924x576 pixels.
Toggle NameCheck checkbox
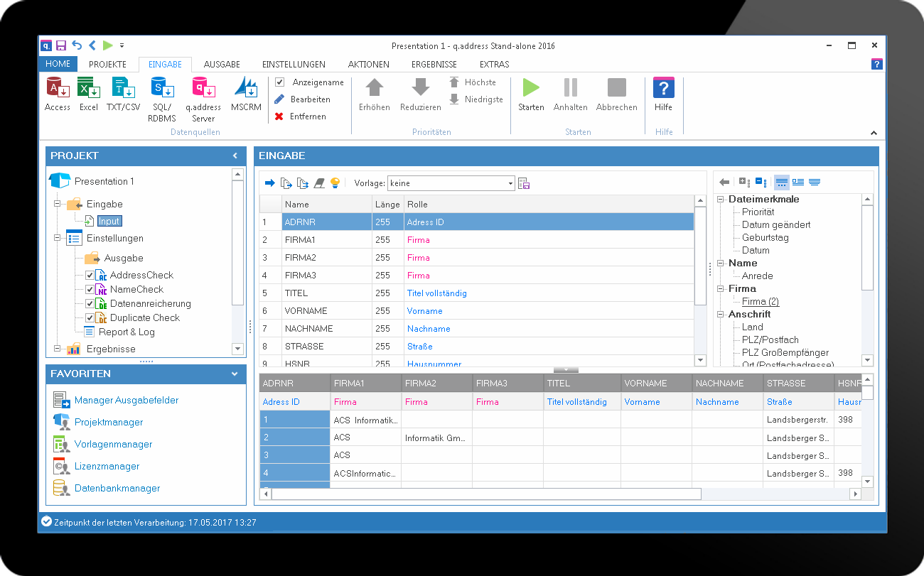90,289
